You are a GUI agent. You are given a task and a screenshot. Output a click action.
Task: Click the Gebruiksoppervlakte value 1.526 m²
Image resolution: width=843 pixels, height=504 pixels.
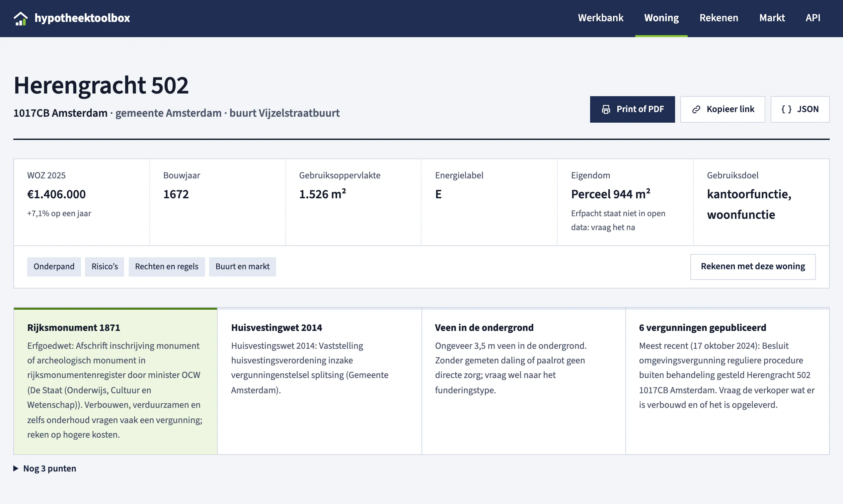(x=323, y=194)
